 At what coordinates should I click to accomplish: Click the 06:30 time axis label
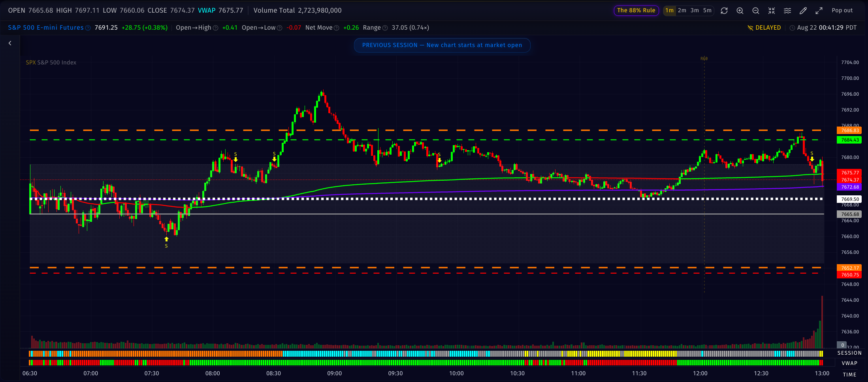30,373
